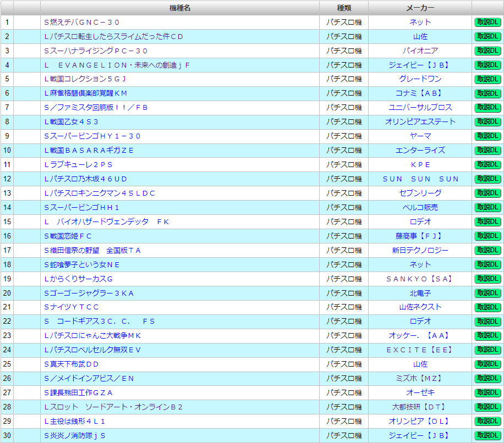Image resolution: width=504 pixels, height=443 pixels.
Task: Open the Ｌパチスロ転生したらスライムだった件ＣＤ link
Action: [113, 37]
